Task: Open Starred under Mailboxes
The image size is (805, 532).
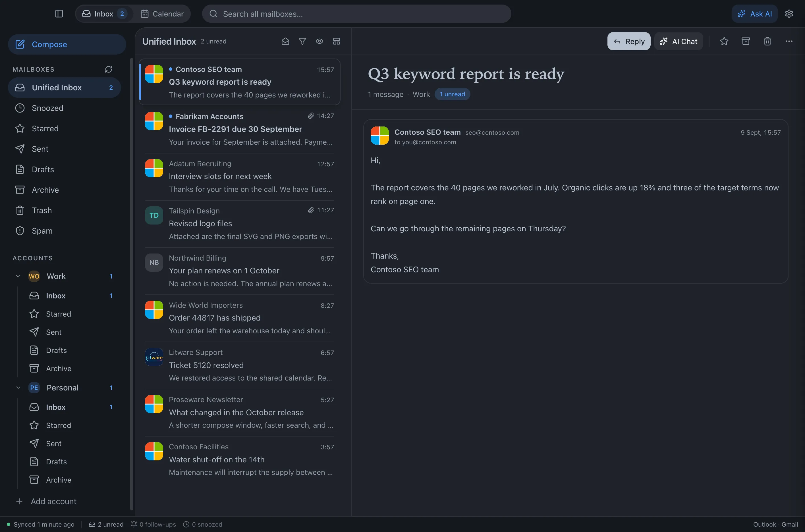Action: tap(65, 128)
